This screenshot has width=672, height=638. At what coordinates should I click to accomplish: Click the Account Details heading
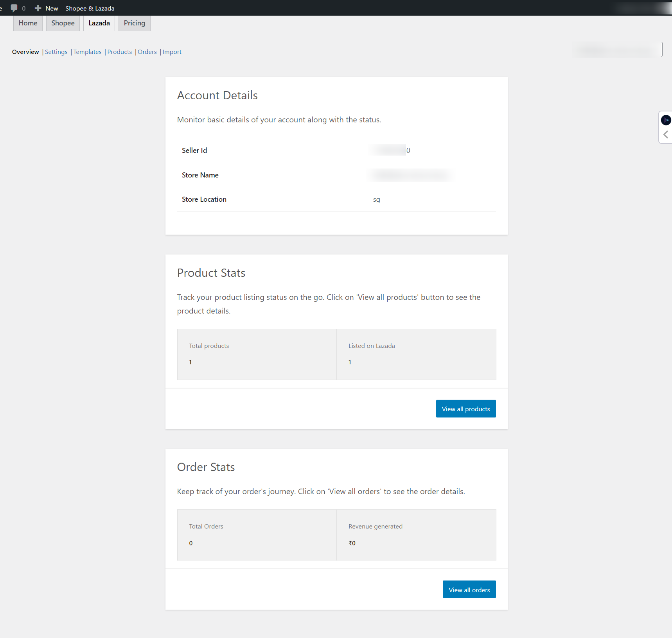click(x=217, y=95)
